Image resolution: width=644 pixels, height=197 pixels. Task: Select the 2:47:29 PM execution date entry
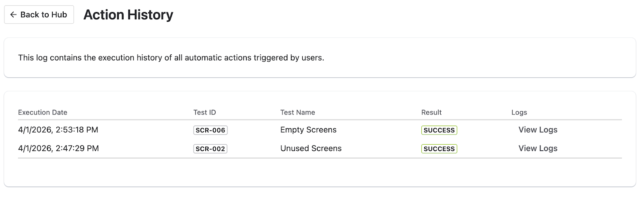58,148
